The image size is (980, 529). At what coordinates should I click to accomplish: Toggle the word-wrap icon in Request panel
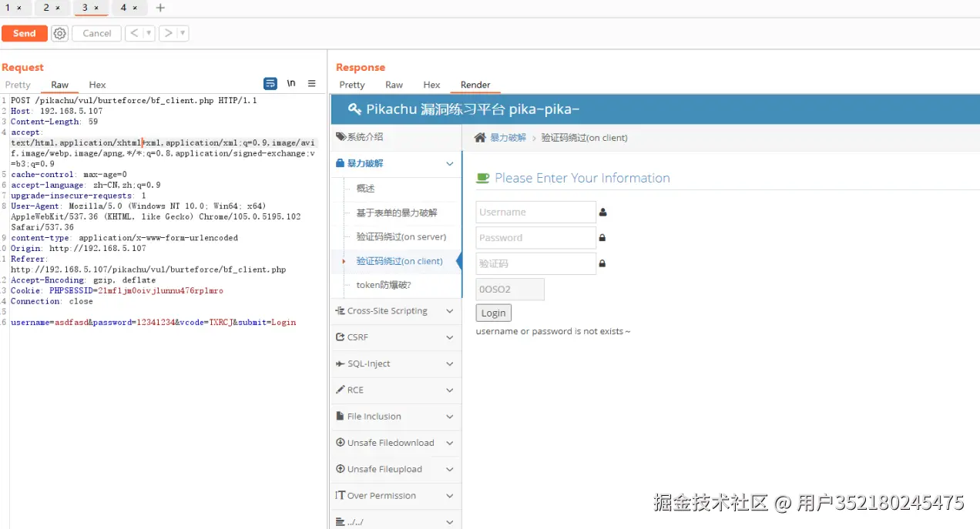pyautogui.click(x=270, y=83)
